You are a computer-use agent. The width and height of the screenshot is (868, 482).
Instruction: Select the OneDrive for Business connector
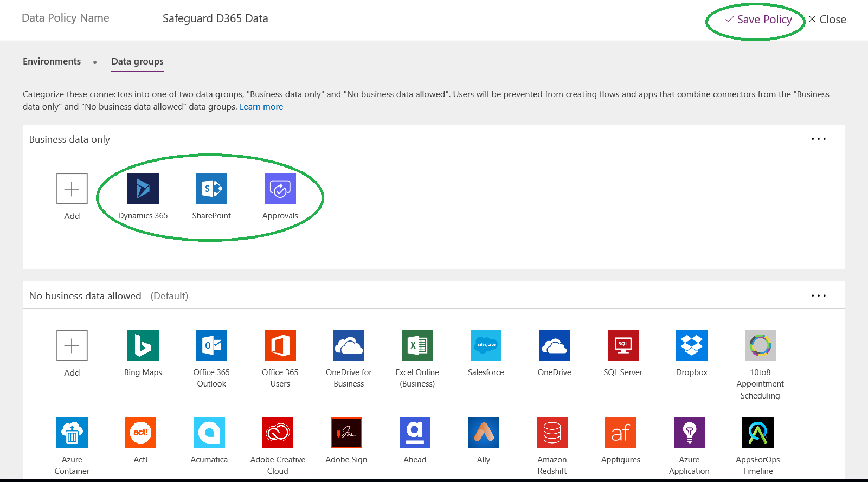point(349,345)
